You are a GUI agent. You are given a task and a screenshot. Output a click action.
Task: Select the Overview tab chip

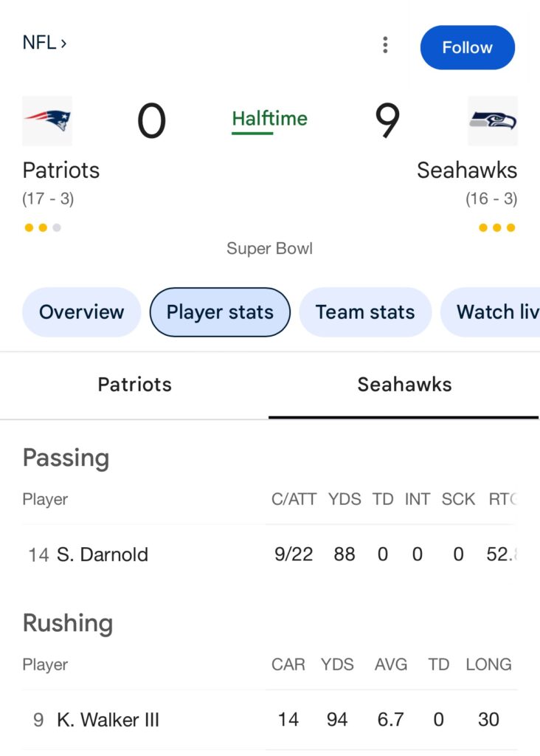click(x=81, y=312)
